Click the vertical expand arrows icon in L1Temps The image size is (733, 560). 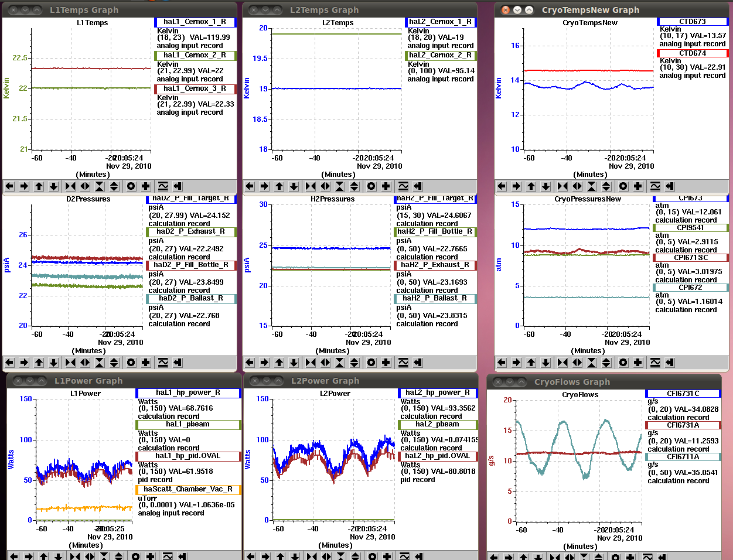[114, 186]
